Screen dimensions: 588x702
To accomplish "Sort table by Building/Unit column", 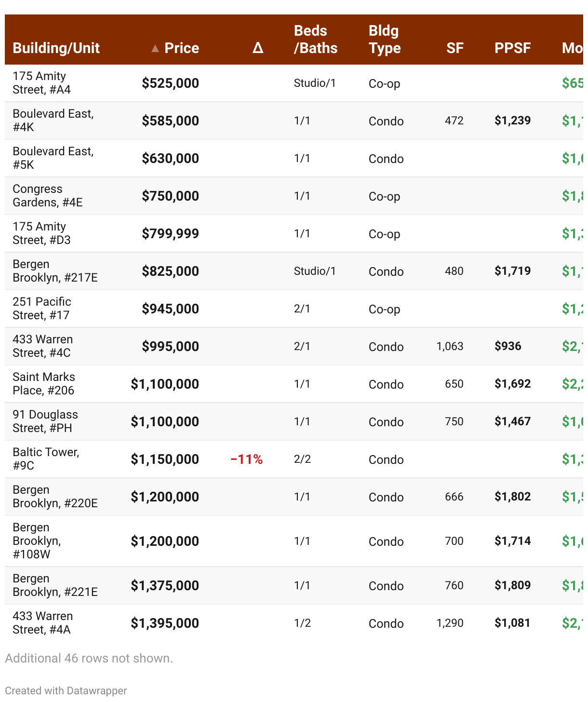I will pos(56,48).
